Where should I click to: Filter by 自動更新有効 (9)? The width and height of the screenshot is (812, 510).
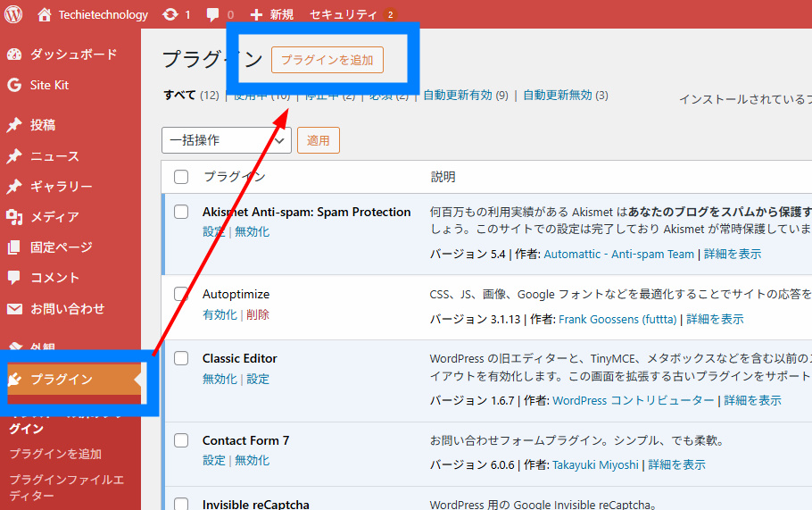click(466, 96)
